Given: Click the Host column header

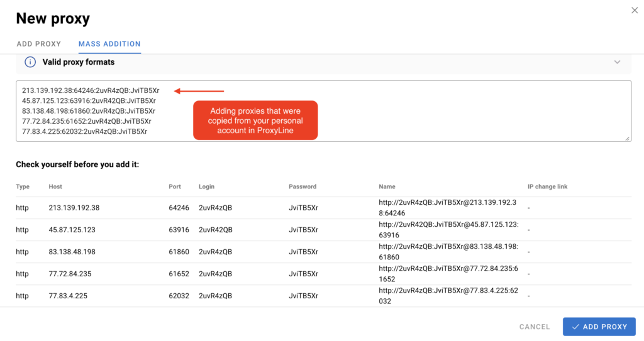Looking at the screenshot, I should click(55, 187).
